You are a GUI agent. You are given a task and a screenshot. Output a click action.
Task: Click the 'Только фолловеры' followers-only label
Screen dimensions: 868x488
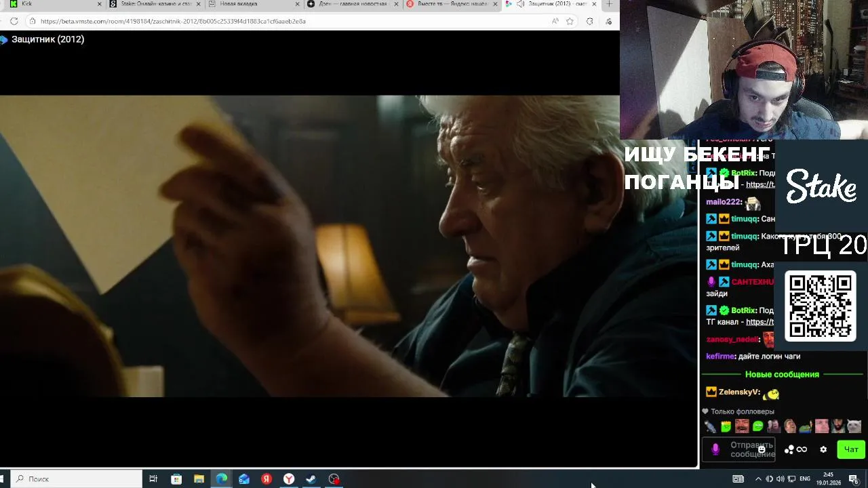pyautogui.click(x=742, y=411)
